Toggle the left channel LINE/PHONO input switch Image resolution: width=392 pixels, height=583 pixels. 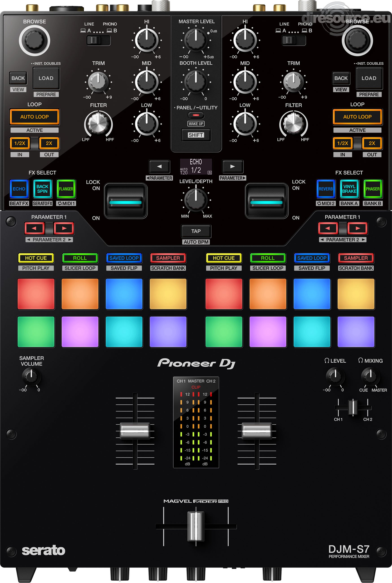click(x=98, y=40)
